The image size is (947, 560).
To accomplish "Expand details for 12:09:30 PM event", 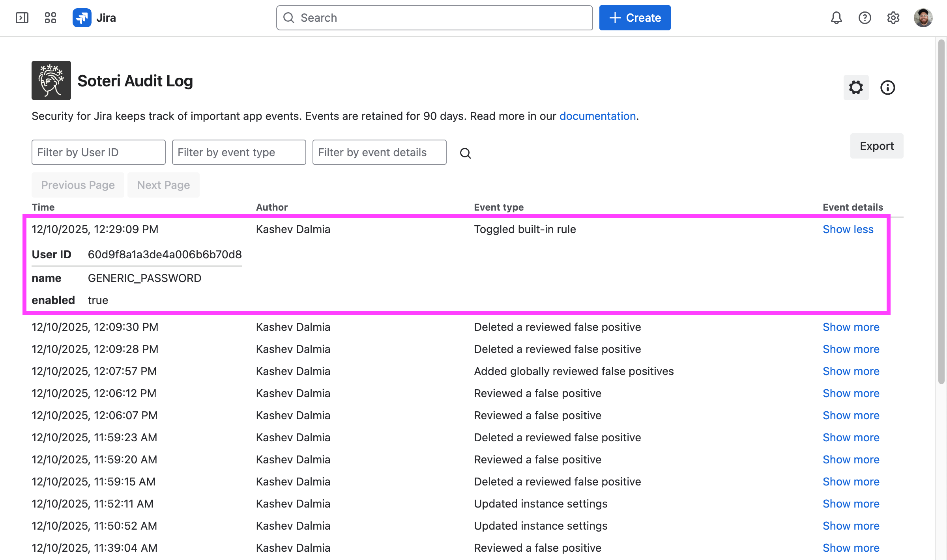I will pyautogui.click(x=851, y=327).
